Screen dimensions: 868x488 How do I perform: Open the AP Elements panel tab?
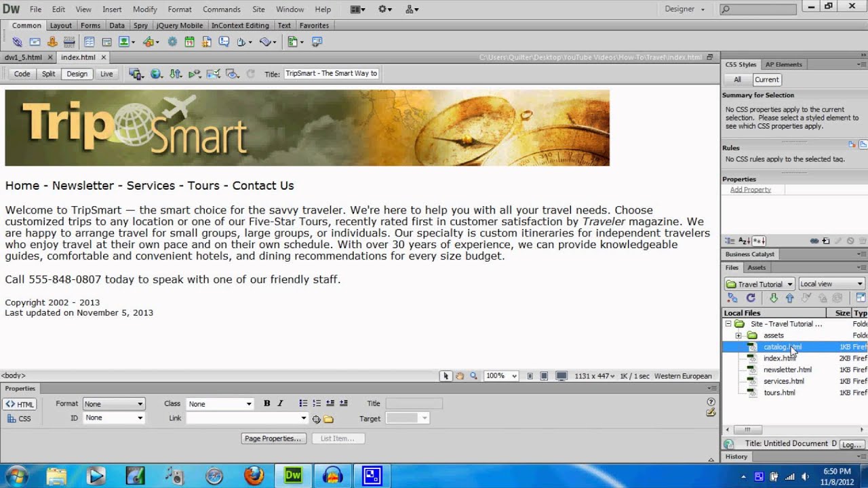[783, 64]
